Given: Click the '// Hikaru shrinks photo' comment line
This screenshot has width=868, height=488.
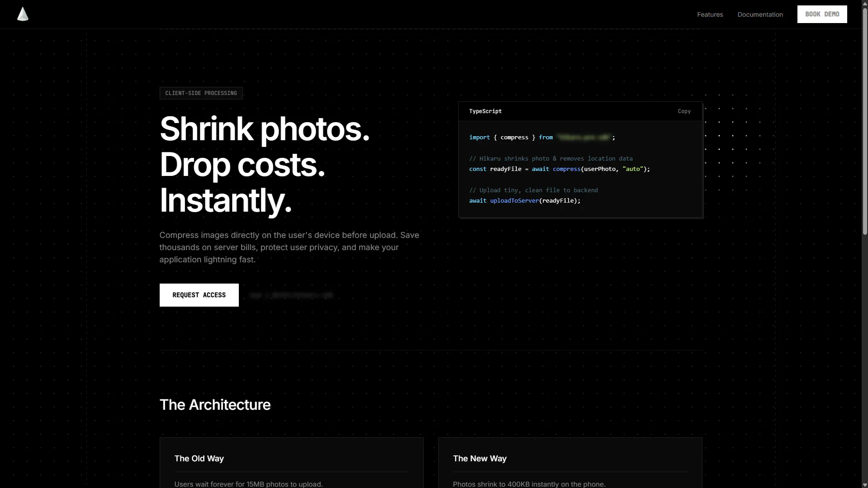Looking at the screenshot, I should 550,159.
